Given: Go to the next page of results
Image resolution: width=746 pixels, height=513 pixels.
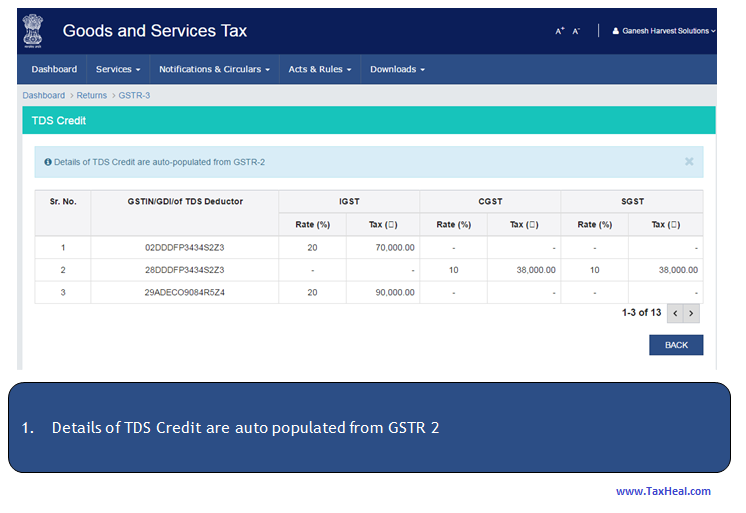Looking at the screenshot, I should click(691, 313).
